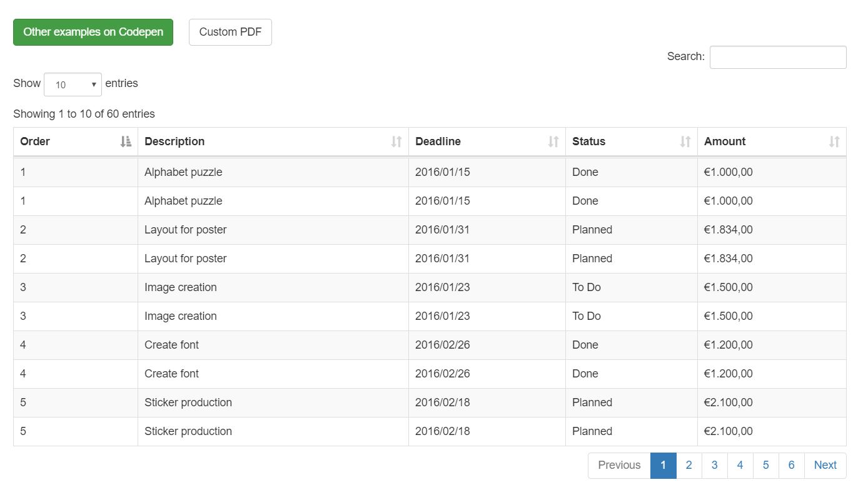
Task: Click the sort arrows beside Description header
Action: pos(396,141)
